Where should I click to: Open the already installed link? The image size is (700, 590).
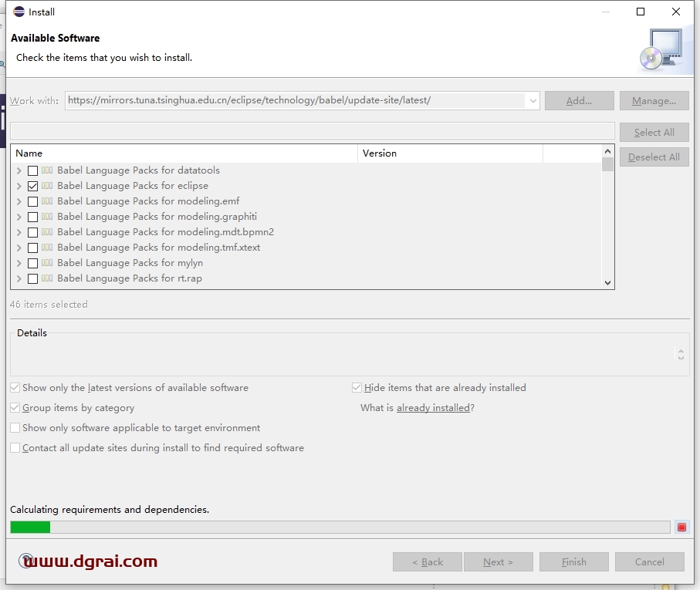point(433,408)
